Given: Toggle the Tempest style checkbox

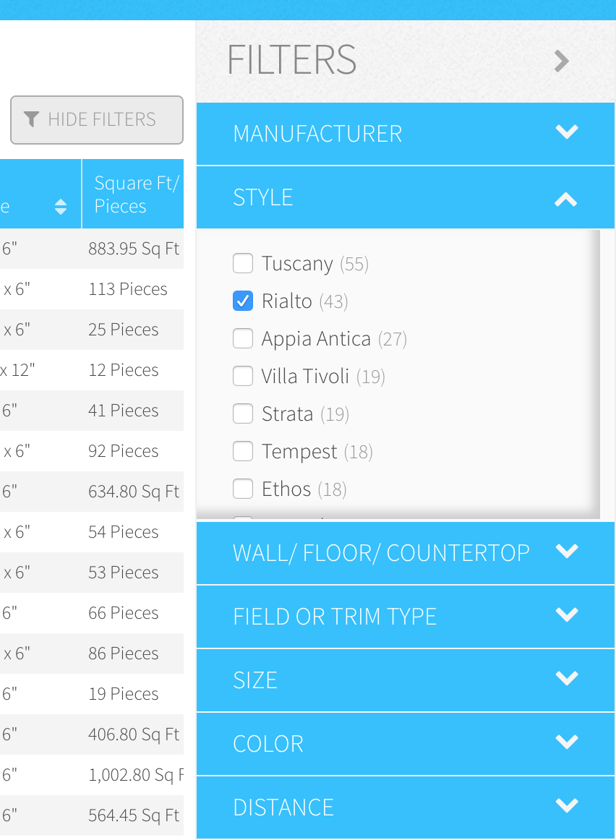Looking at the screenshot, I should 243,452.
